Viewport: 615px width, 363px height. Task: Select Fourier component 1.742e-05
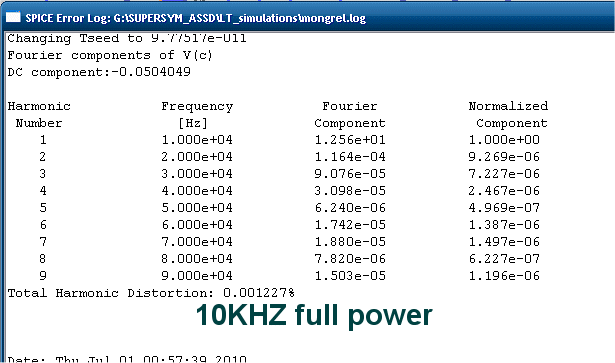pos(350,225)
